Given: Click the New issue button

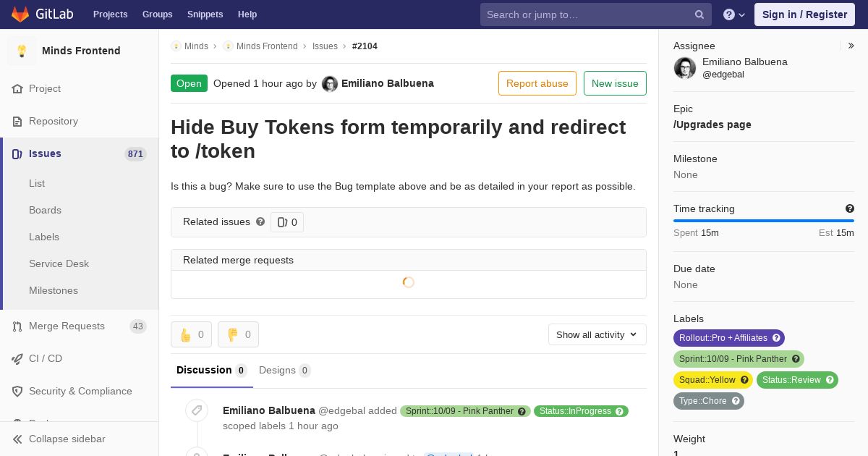Looking at the screenshot, I should (x=615, y=83).
